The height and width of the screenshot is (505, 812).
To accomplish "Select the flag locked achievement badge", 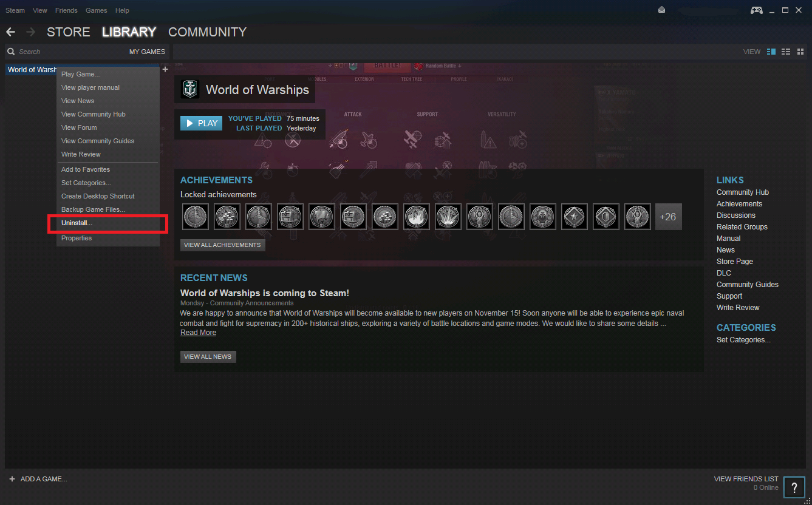I will pyautogui.click(x=322, y=217).
